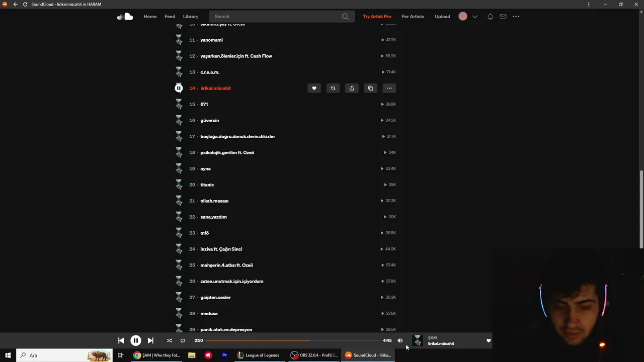Image resolution: width=644 pixels, height=362 pixels.
Task: Seek on the playback progress bar
Action: click(x=293, y=340)
